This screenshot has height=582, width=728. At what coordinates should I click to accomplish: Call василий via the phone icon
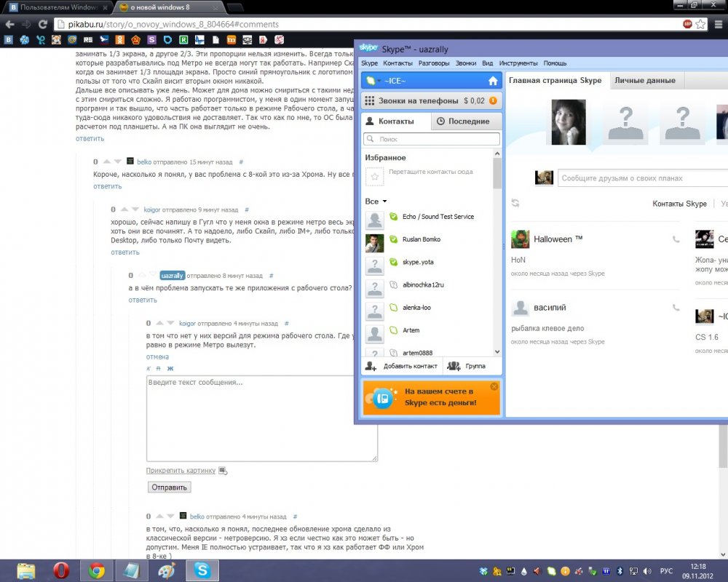676,308
